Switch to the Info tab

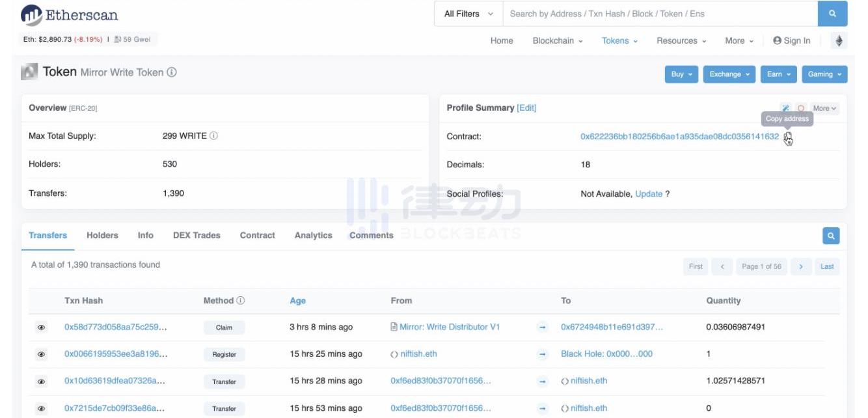(146, 235)
